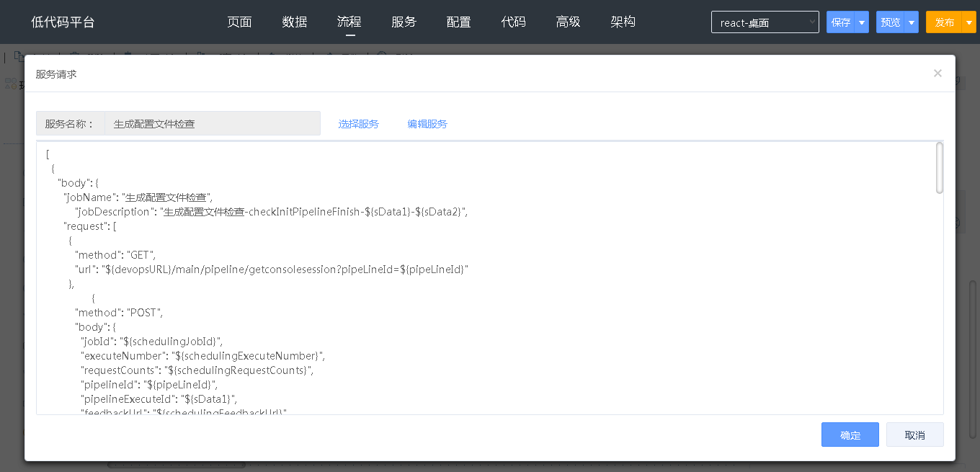Click the 预览 button
This screenshot has width=980, height=472.
pos(890,22)
